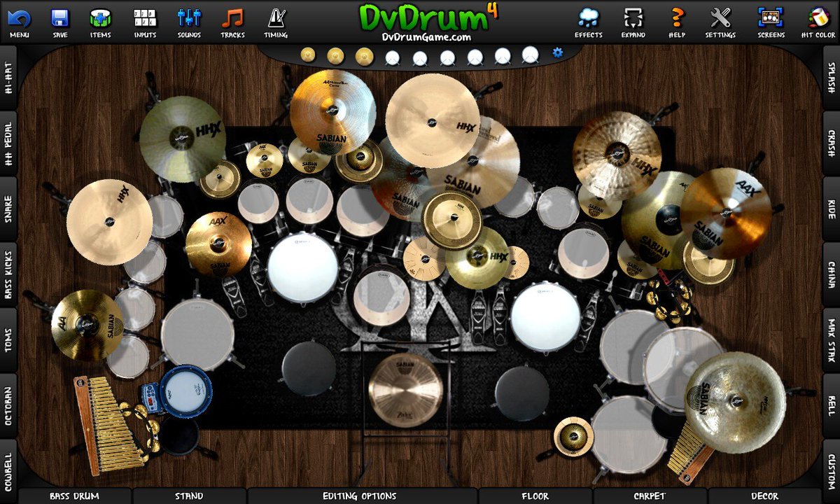The image size is (840, 504).
Task: Open the Sounds panel
Action: (188, 20)
